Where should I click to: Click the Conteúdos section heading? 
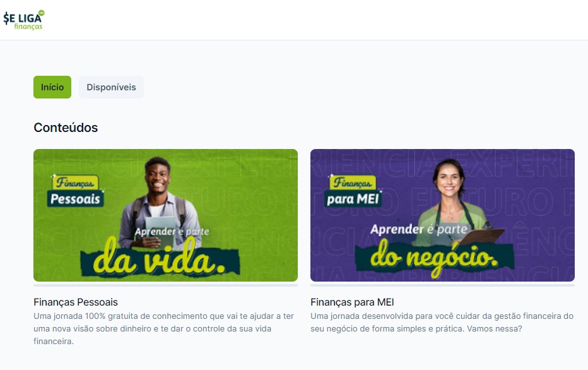click(x=66, y=128)
